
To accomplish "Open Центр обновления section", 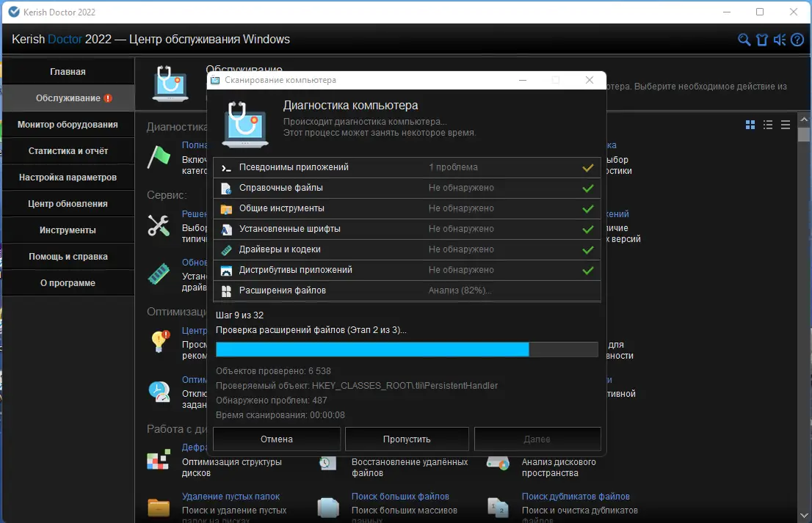I will click(x=68, y=203).
